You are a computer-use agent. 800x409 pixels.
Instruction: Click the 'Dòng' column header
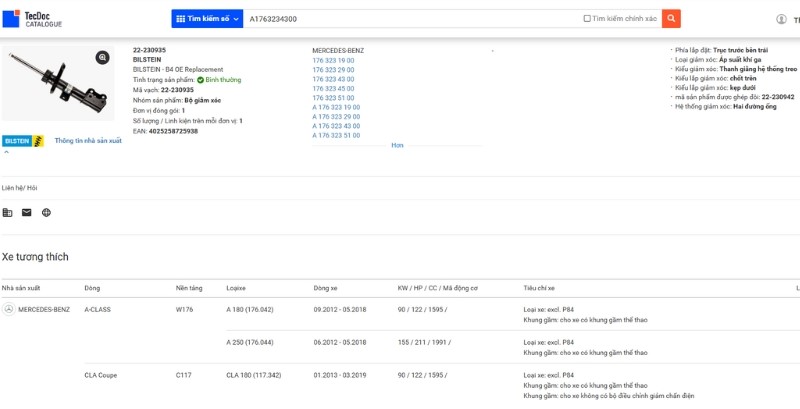[92, 288]
